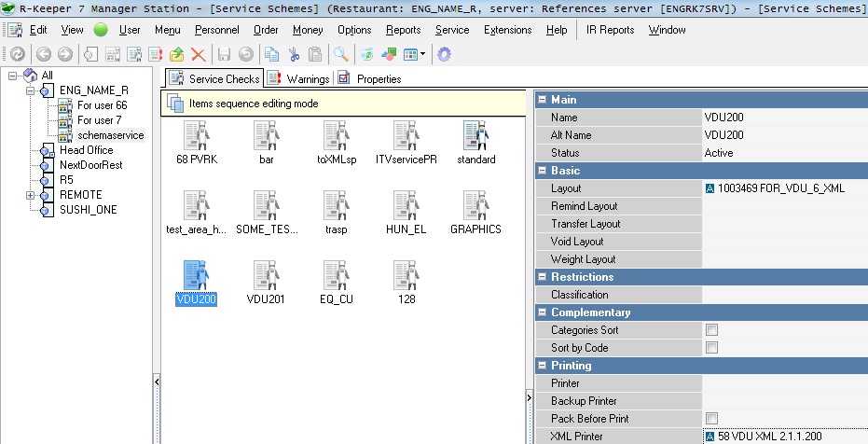Open the Personnel menu

pos(217,30)
